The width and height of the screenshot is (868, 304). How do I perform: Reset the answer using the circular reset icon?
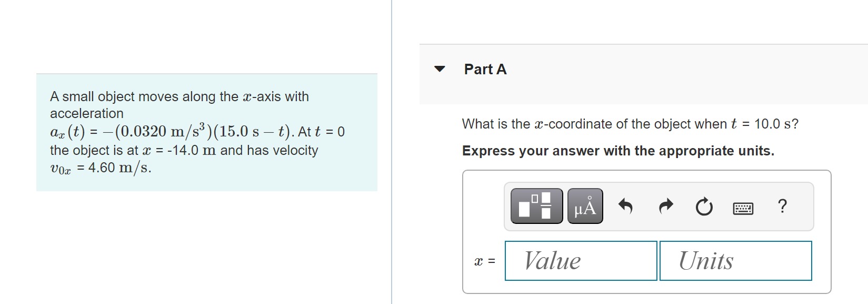coord(704,207)
